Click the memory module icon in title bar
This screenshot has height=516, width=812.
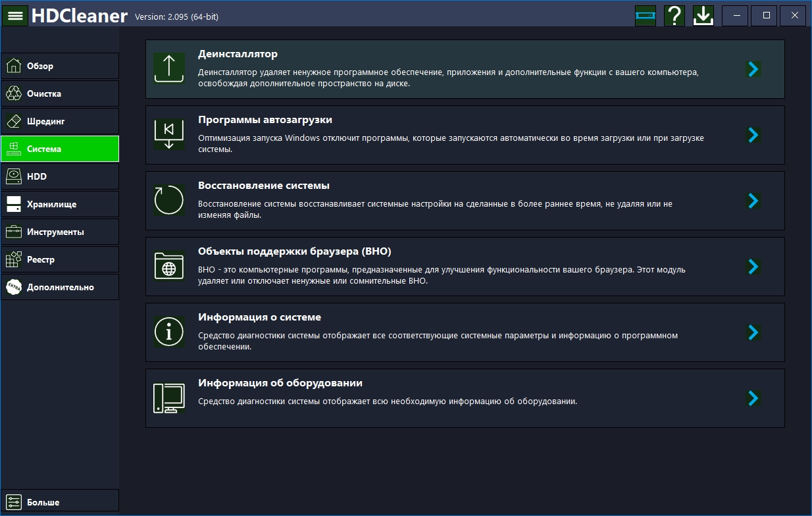click(646, 16)
